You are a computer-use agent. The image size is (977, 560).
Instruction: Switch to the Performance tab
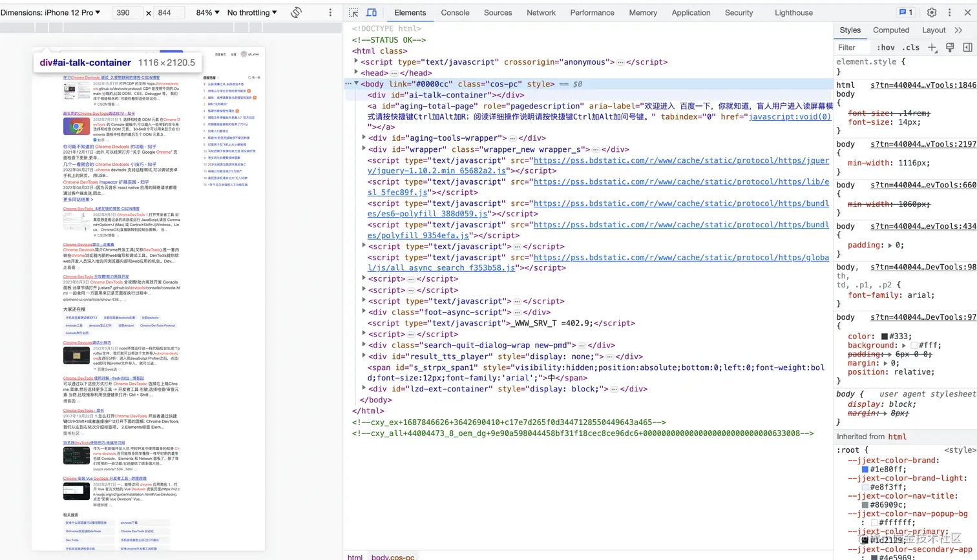click(592, 12)
